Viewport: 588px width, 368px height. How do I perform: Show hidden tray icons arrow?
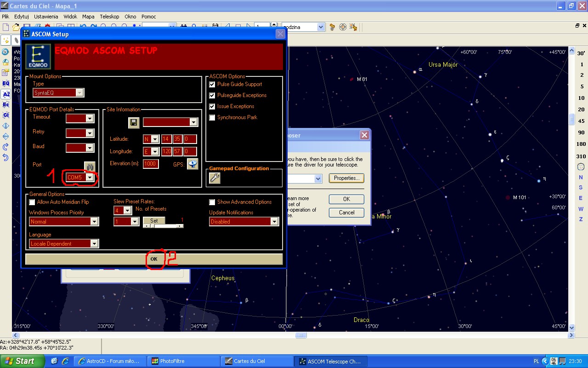(545, 361)
